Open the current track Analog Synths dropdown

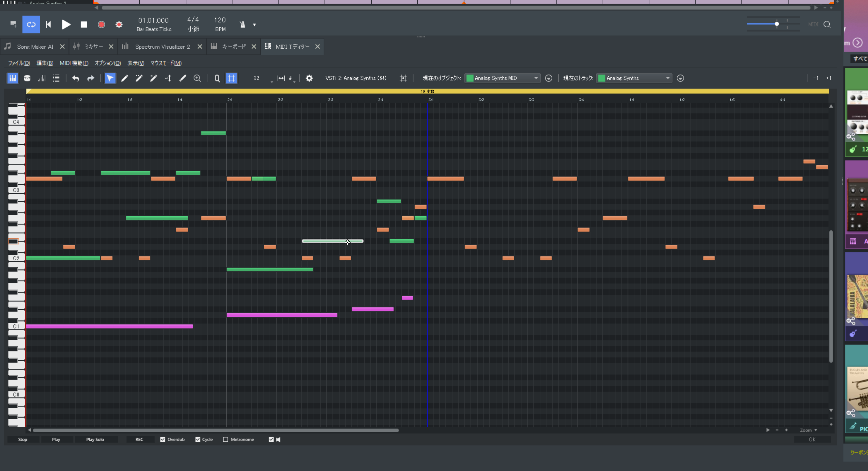pos(634,78)
